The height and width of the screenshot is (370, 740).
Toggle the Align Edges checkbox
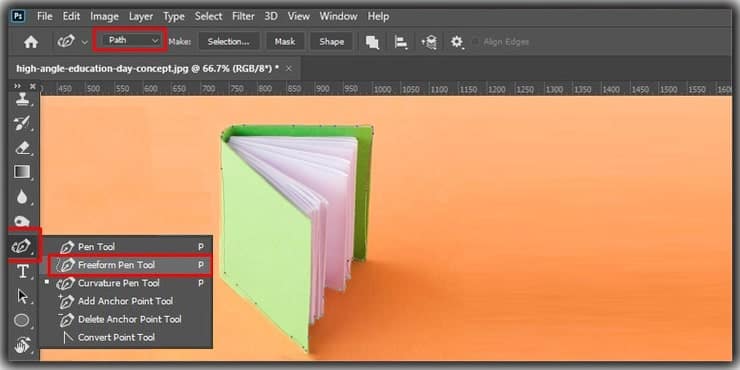(475, 42)
